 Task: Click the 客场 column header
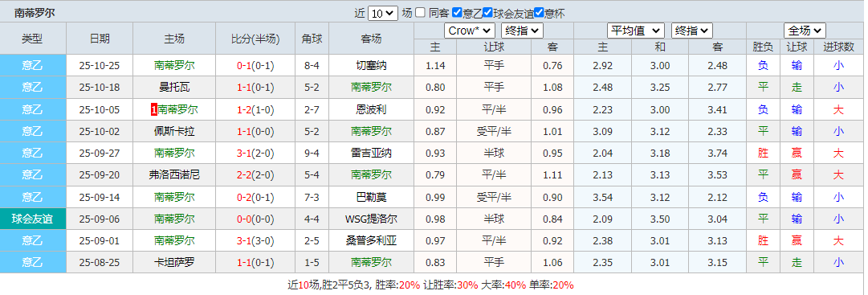tap(371, 39)
